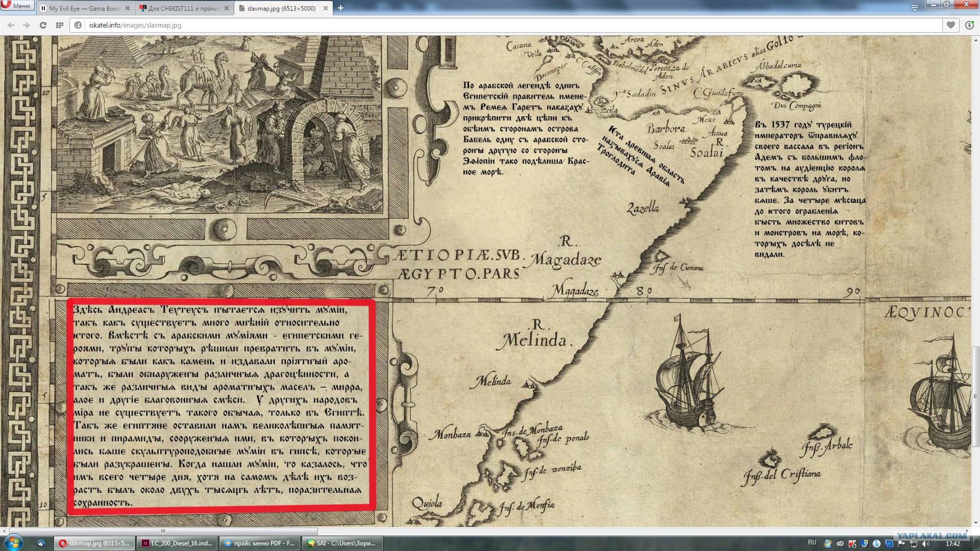Click the Barbora label on the map
Screen dimensions: 980x551
point(666,128)
